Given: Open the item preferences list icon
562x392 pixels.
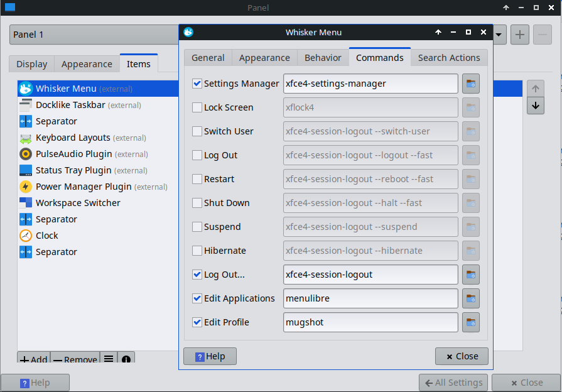Looking at the screenshot, I should click(109, 358).
